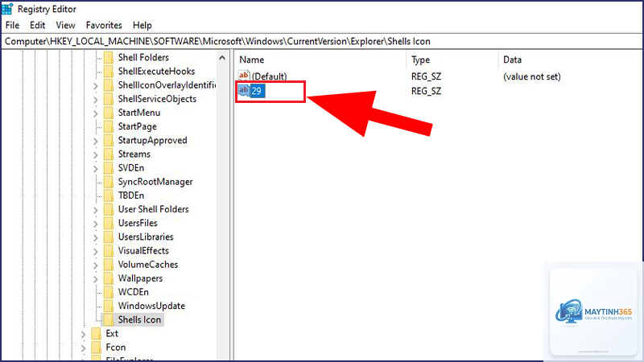Expand the VolumeCaches key

tap(95, 265)
